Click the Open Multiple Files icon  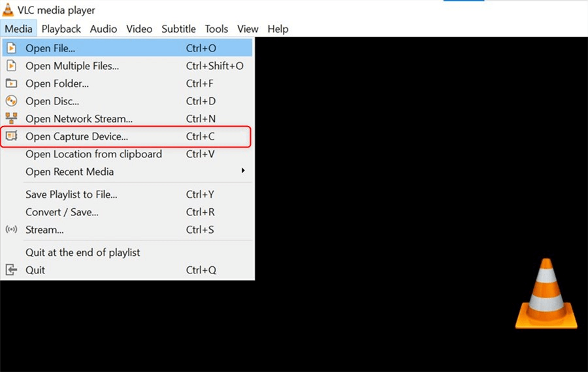click(x=12, y=65)
